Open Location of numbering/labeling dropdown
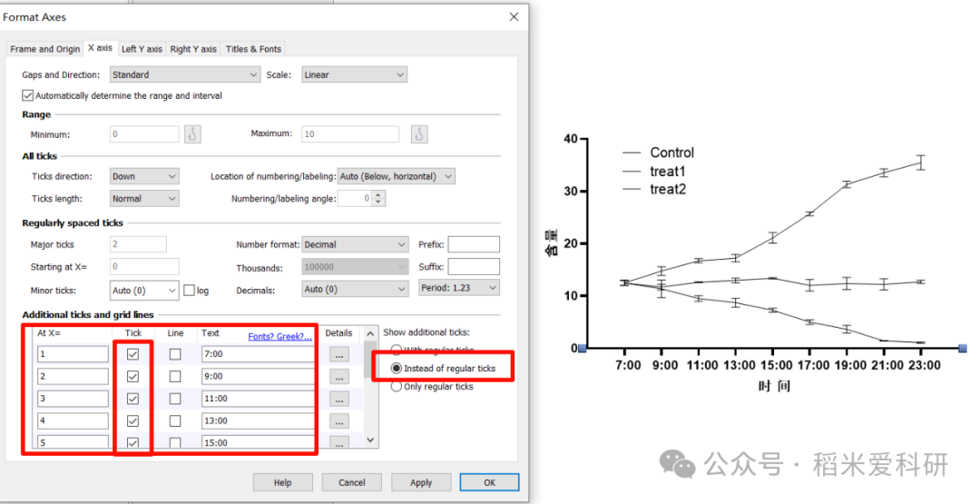This screenshot has height=504, width=980. (x=397, y=176)
